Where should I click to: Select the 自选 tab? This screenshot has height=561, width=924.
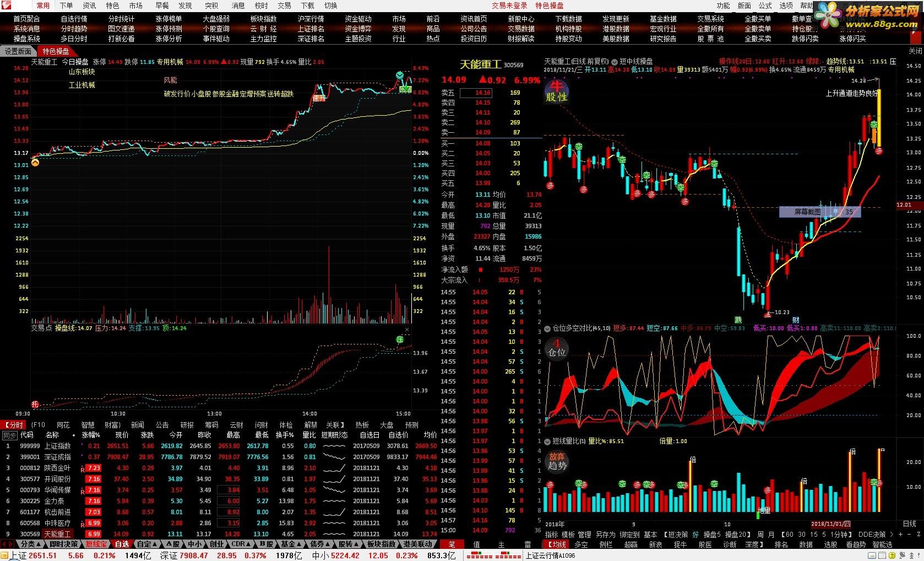pos(122,544)
